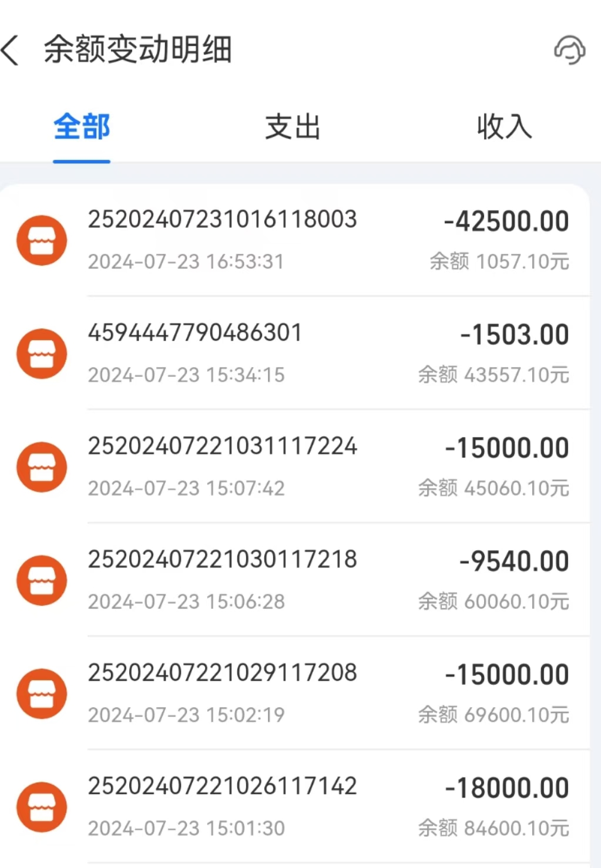Open transaction 2520240723101611​8003
601x868 pixels.
click(x=222, y=220)
